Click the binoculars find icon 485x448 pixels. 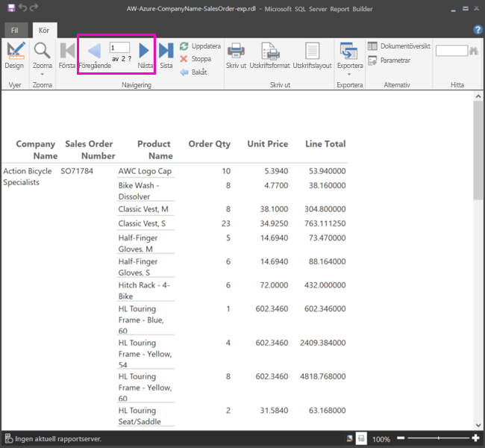(474, 51)
